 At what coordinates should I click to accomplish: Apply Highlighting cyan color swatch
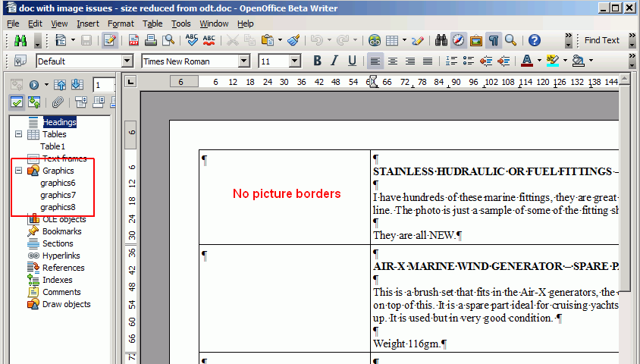(x=552, y=61)
